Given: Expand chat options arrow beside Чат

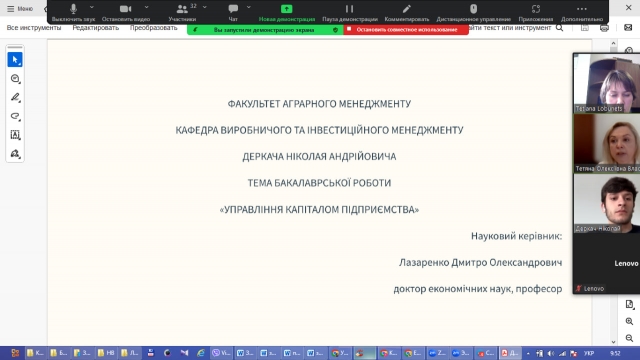Looking at the screenshot, I should (249, 7).
